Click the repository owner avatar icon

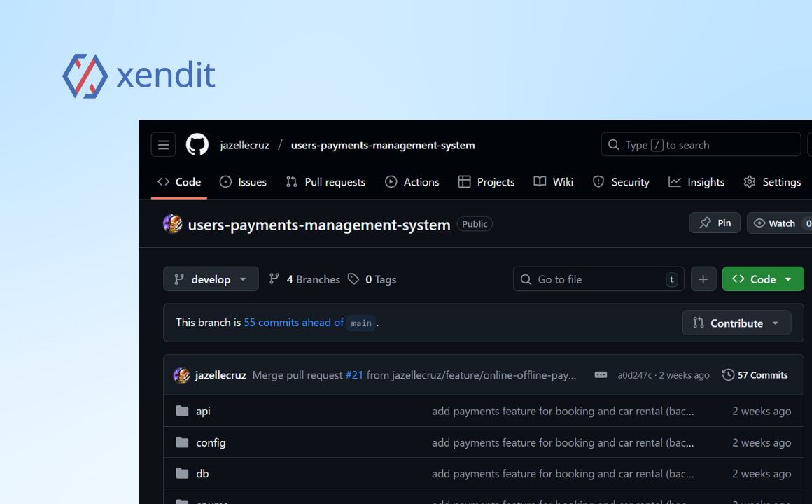pyautogui.click(x=173, y=224)
